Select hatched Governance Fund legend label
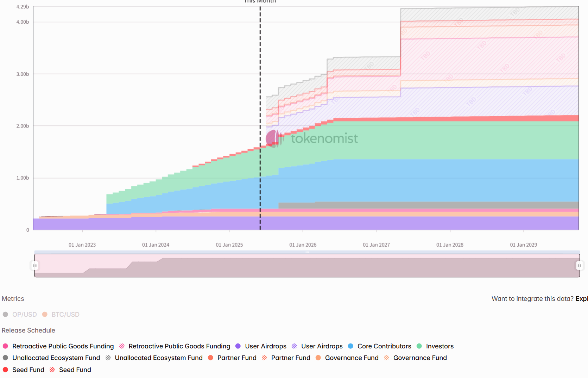This screenshot has width=588, height=378. (420, 358)
